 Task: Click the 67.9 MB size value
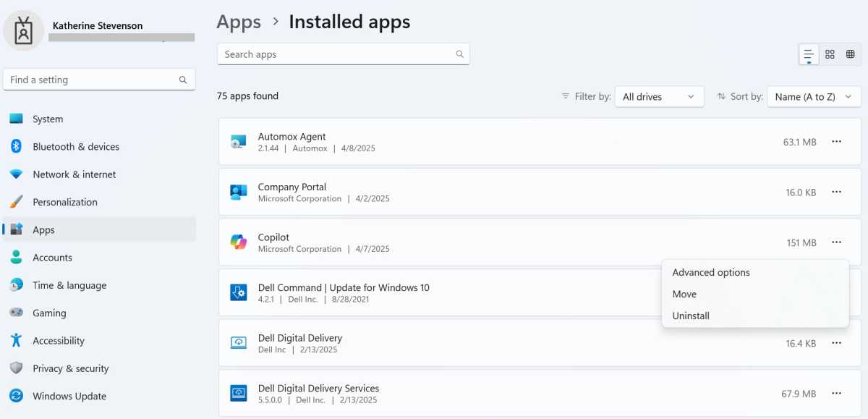[x=799, y=394]
